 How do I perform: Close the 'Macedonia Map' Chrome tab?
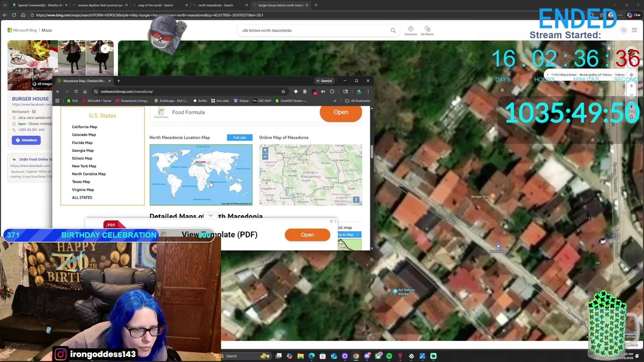[x=109, y=81]
